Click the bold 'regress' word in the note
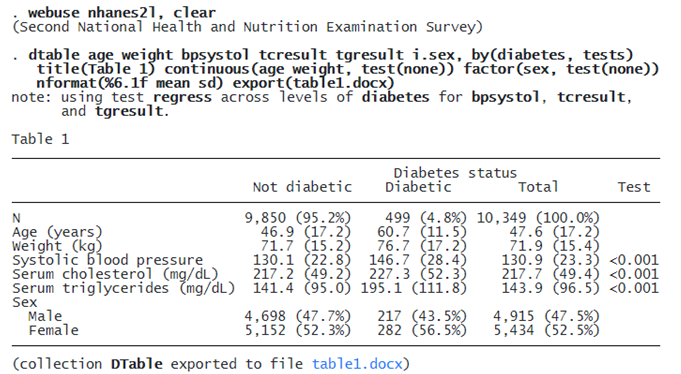Image resolution: width=681 pixels, height=374 pixels. pos(182,97)
